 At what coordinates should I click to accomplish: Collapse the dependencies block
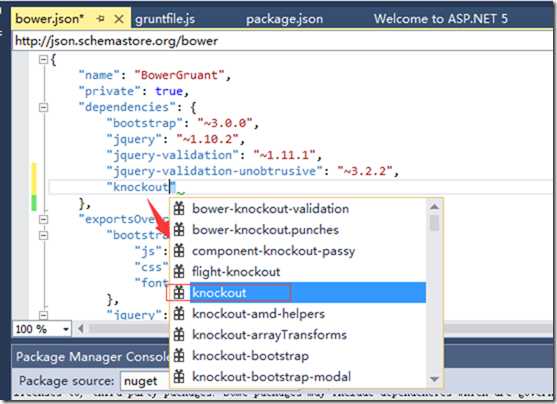[x=43, y=107]
